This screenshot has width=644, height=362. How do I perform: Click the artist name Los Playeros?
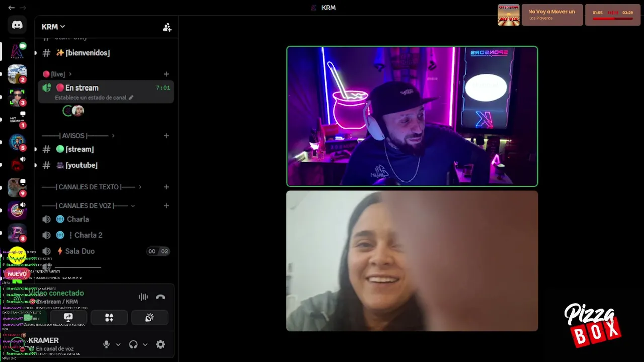(x=541, y=18)
